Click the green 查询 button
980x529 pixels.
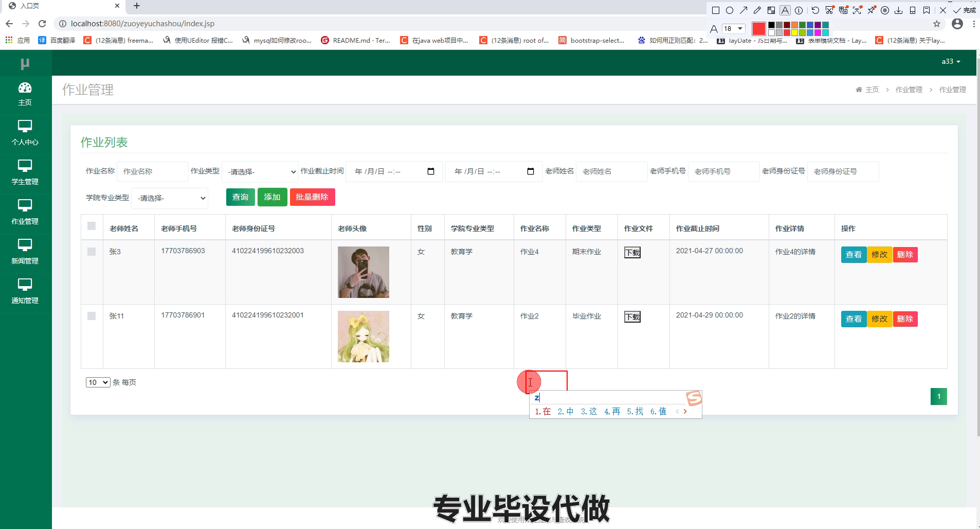coord(240,197)
